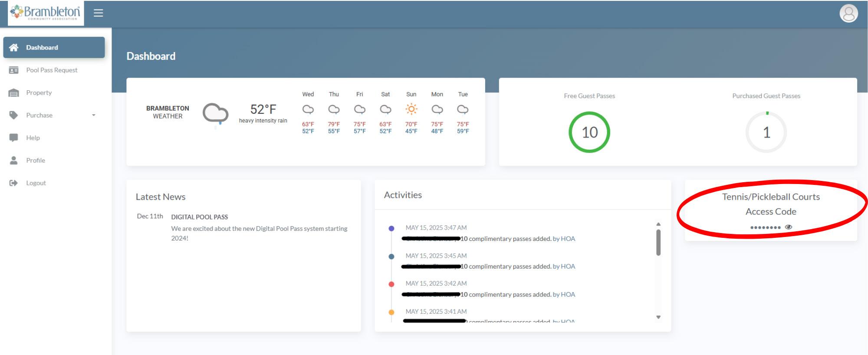Click the Activities scrollbar thumb

658,243
